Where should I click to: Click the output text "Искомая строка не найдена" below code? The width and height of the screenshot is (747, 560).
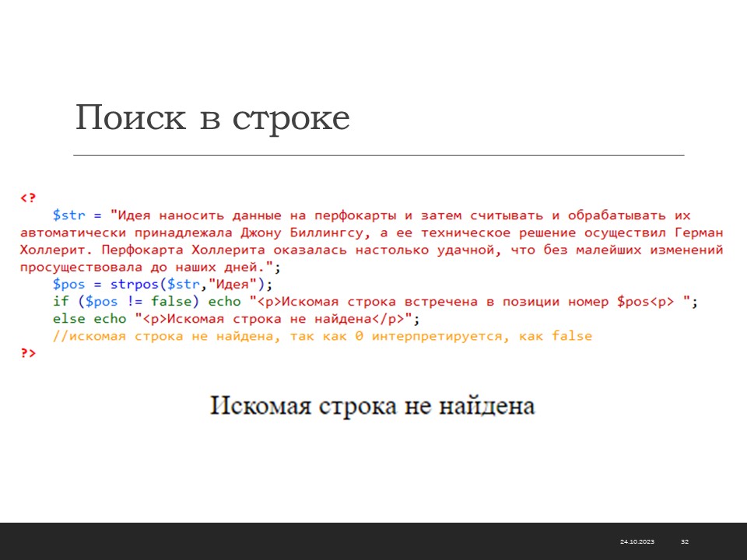tap(373, 406)
